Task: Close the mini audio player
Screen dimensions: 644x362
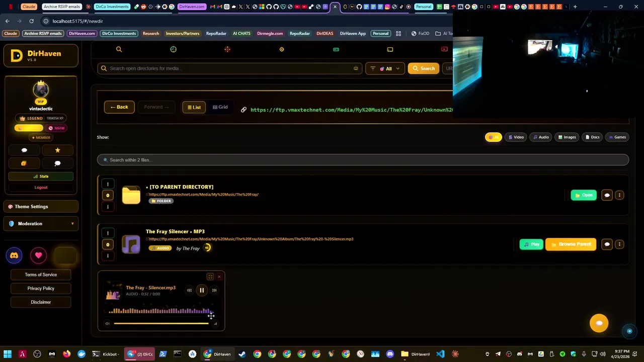Action: 219,277
